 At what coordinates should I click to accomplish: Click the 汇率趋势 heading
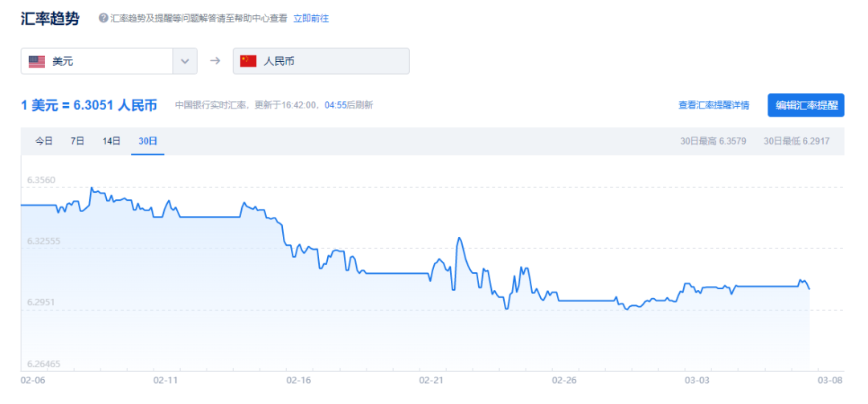pos(51,18)
